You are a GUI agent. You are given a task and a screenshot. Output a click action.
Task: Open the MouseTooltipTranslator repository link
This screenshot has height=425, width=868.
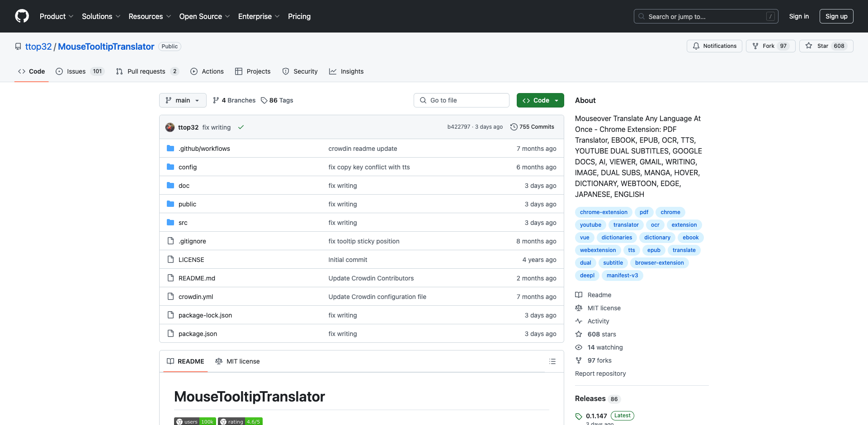pos(106,47)
